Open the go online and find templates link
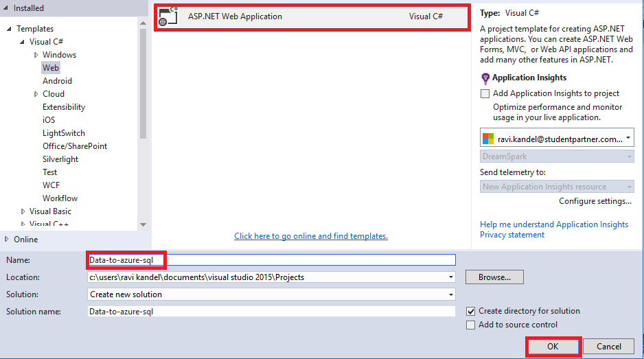This screenshot has height=359, width=644. point(311,236)
